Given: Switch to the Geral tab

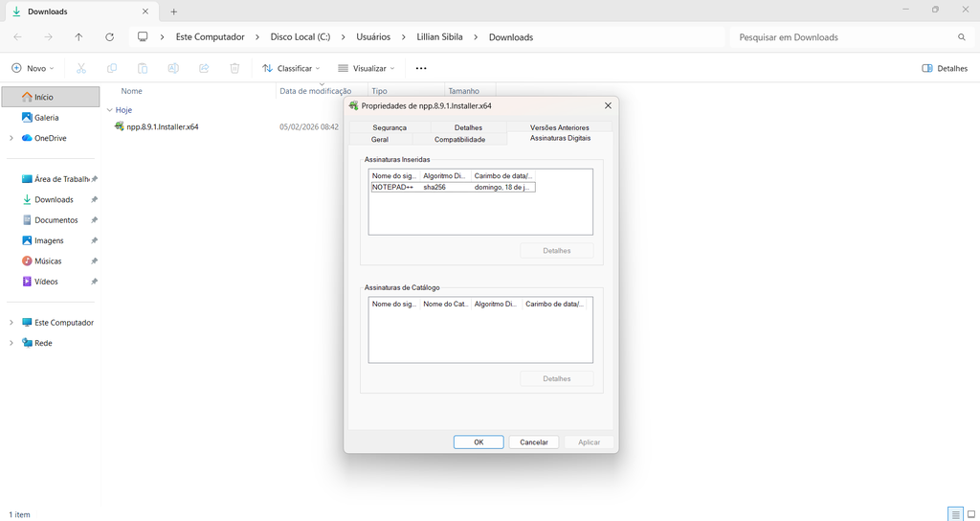Looking at the screenshot, I should pos(380,140).
